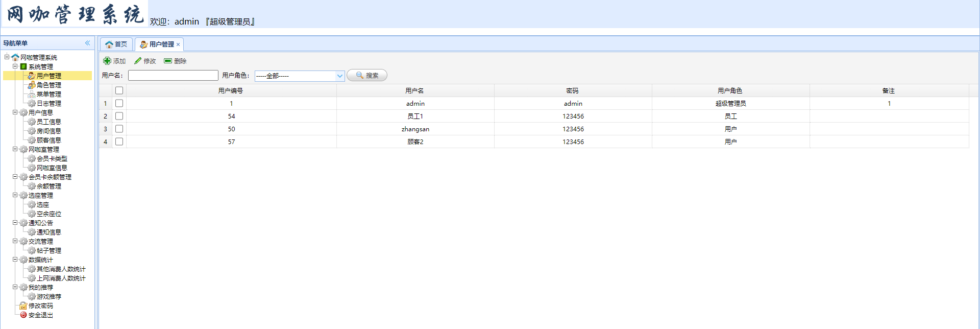Collapse the 用户信息 tree node
This screenshot has width=980, height=329.
point(15,112)
